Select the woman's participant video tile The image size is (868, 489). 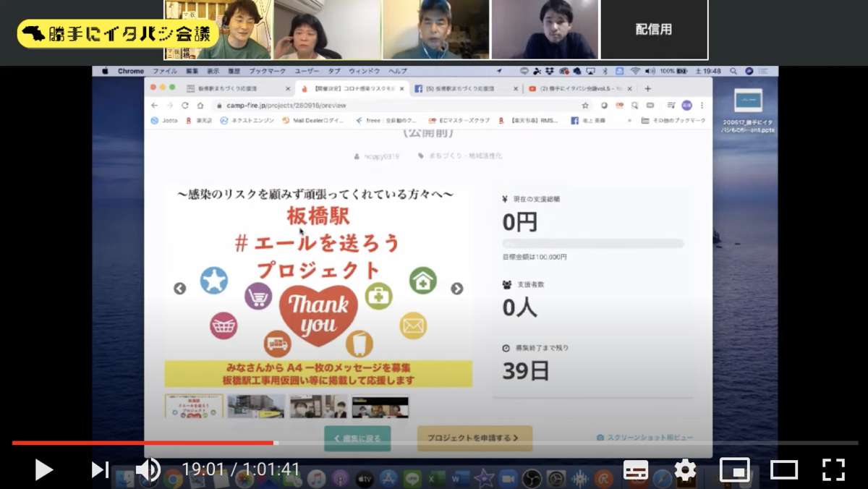(328, 30)
